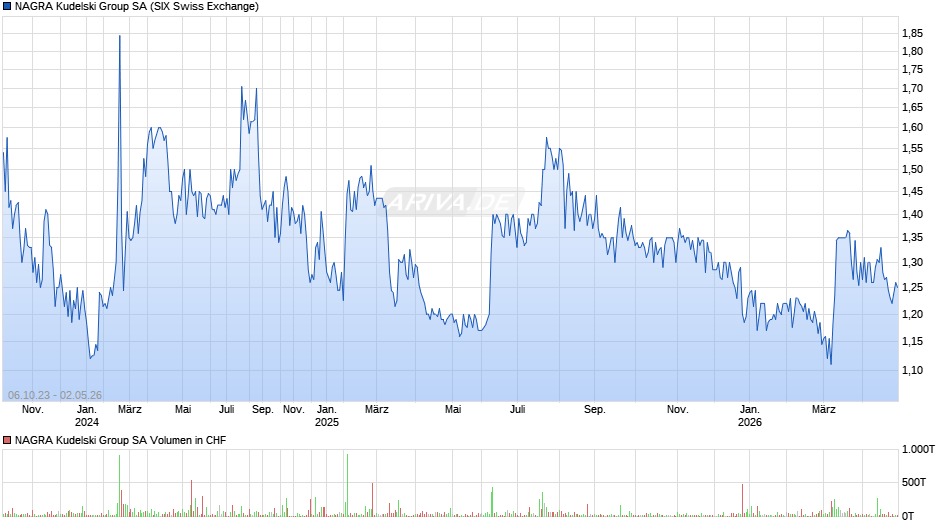Click the 1,55 price axis label

pos(912,148)
